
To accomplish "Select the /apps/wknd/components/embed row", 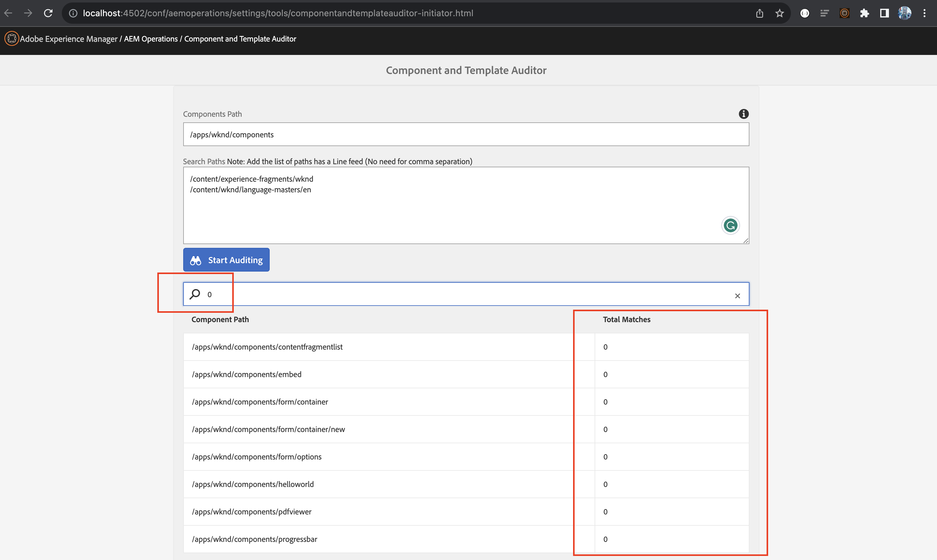I will (x=466, y=374).
